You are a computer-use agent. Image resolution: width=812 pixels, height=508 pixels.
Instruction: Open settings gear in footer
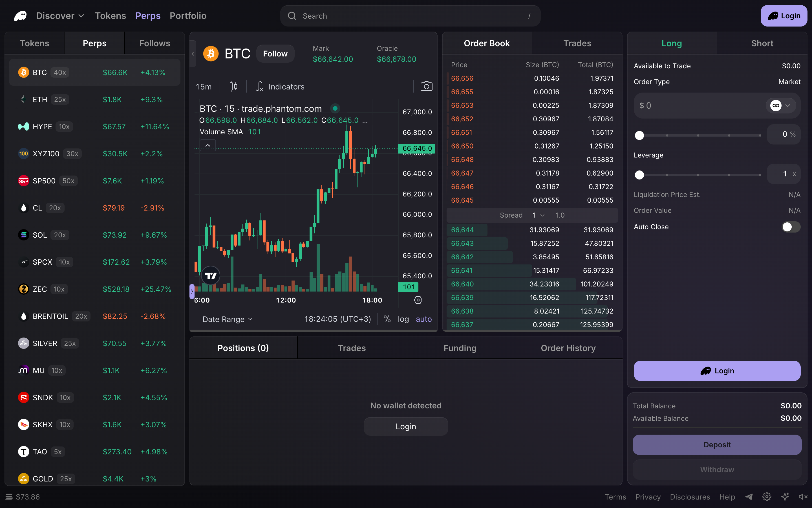pos(767,497)
